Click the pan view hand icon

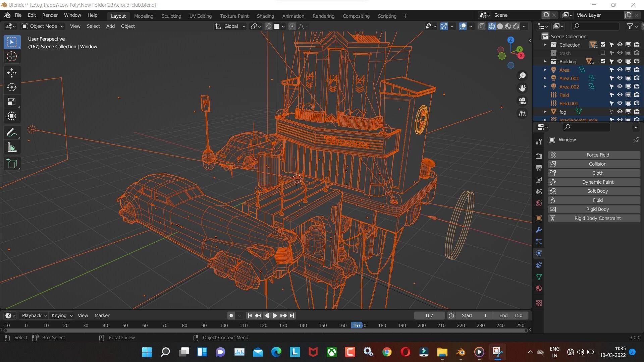(522, 88)
